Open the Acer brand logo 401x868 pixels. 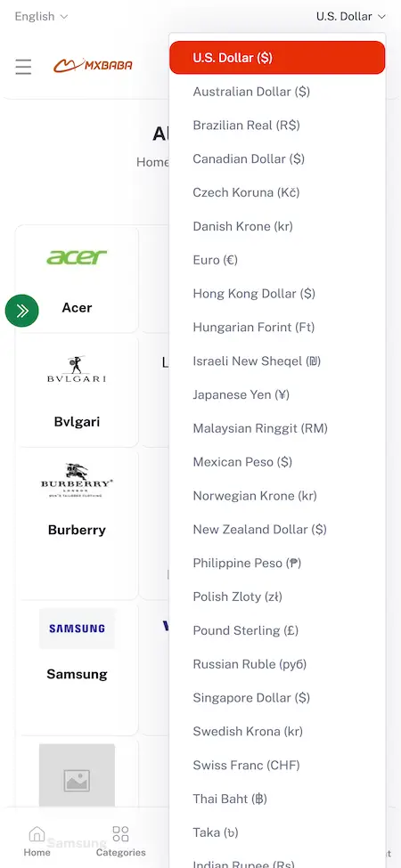point(77,257)
